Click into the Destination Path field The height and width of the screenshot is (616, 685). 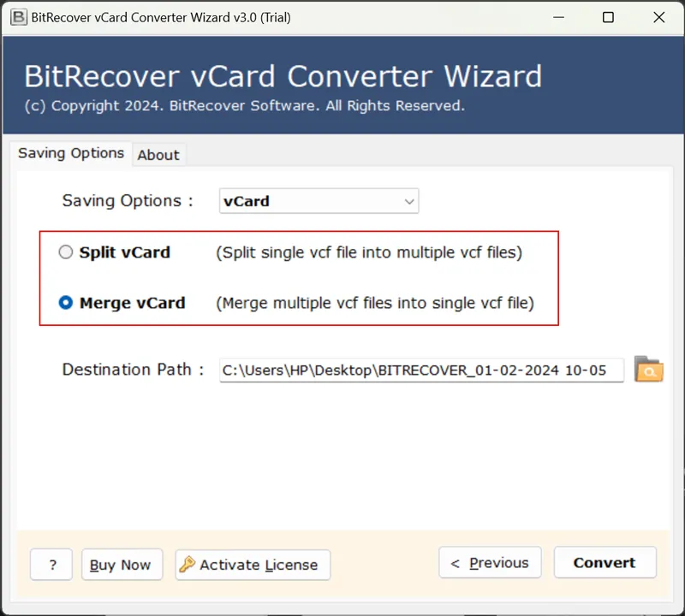421,370
